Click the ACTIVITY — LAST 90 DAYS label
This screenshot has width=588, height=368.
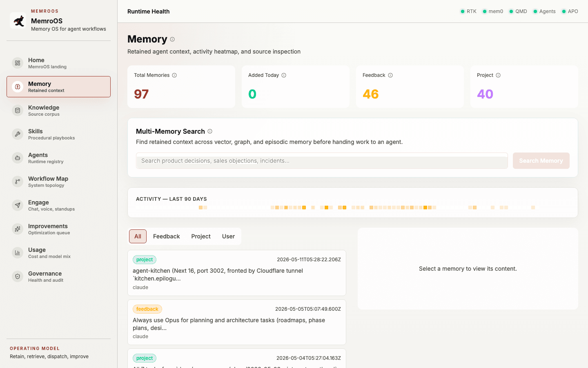(171, 199)
